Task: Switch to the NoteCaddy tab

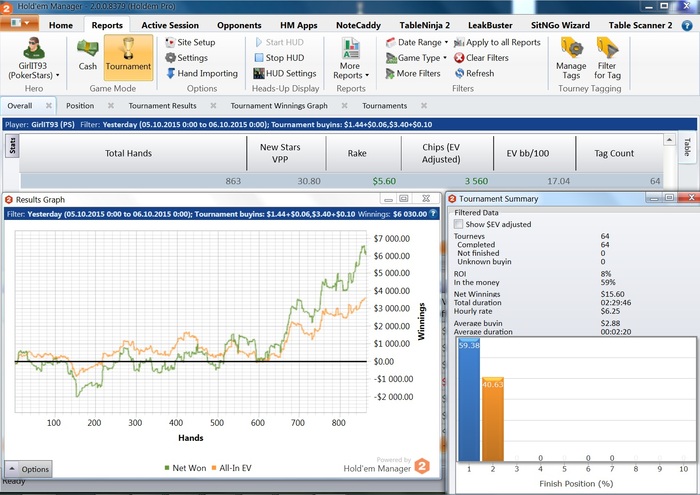Action: click(358, 25)
